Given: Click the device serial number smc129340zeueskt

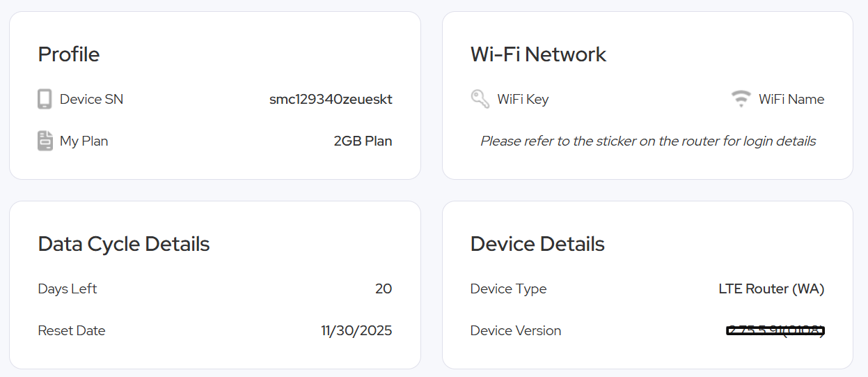Looking at the screenshot, I should [x=331, y=99].
